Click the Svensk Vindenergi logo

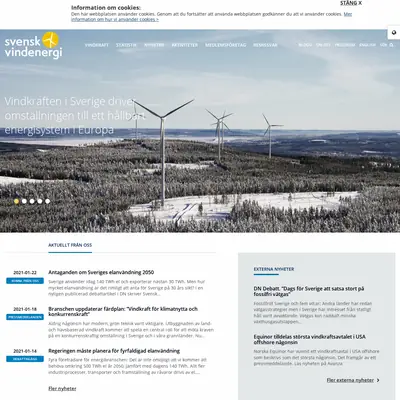33,45
